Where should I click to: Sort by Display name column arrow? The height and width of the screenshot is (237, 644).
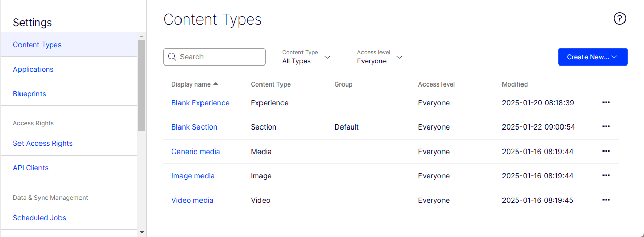point(216,84)
